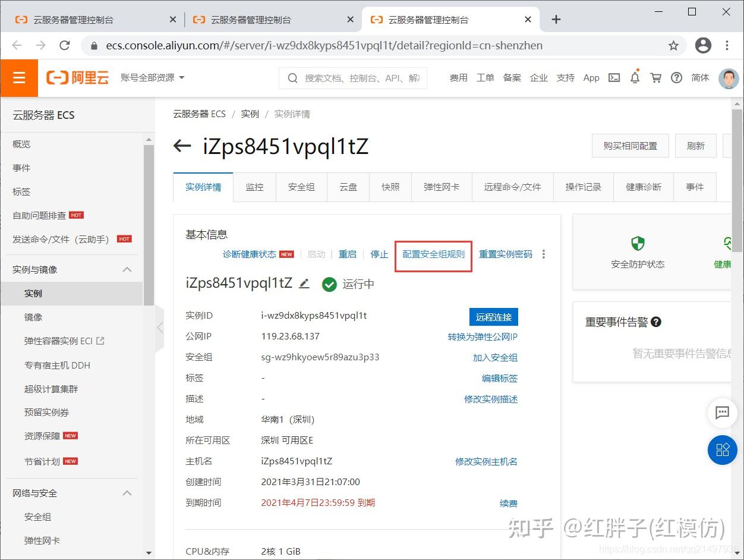
Task: Switch to the 快照 tab
Action: click(390, 187)
